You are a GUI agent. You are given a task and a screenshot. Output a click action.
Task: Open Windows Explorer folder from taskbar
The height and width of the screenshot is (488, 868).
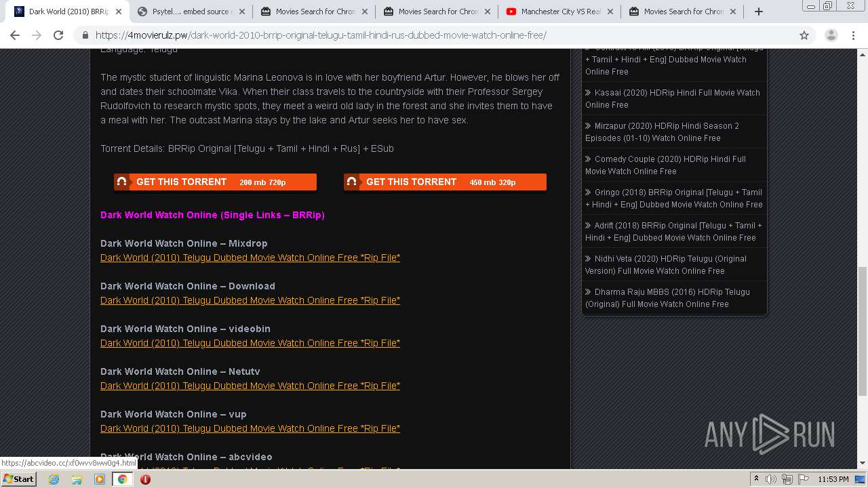pyautogui.click(x=77, y=479)
